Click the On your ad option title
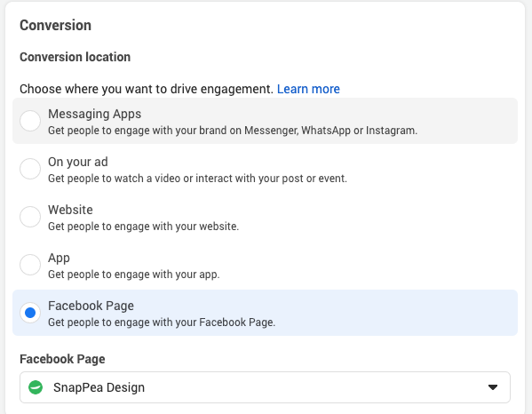532x414 pixels. point(77,162)
